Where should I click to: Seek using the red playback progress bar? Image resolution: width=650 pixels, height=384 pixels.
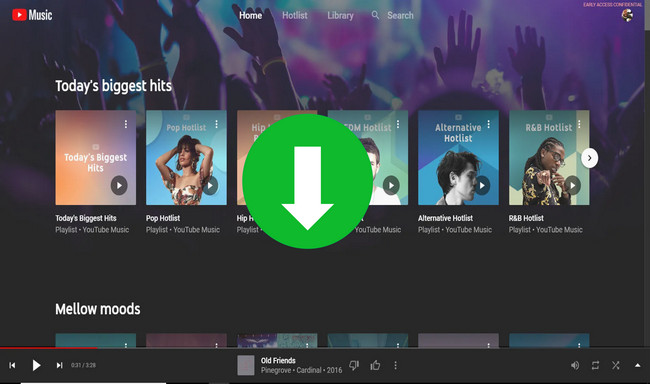pos(49,348)
